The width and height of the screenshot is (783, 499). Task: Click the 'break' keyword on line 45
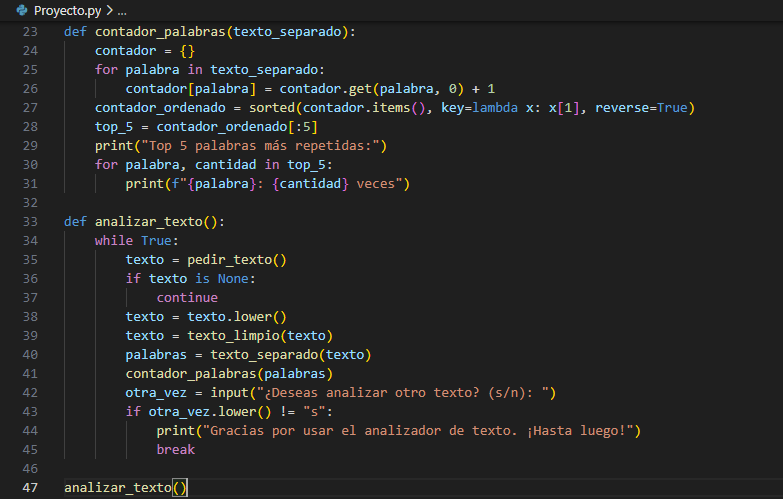176,449
